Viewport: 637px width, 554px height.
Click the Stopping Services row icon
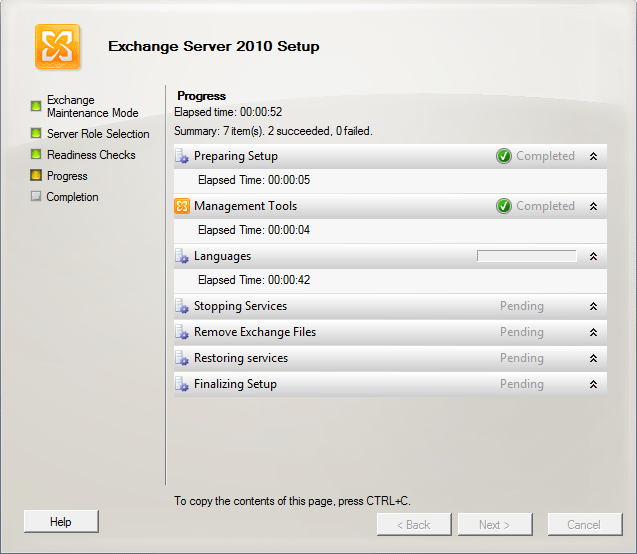click(182, 306)
